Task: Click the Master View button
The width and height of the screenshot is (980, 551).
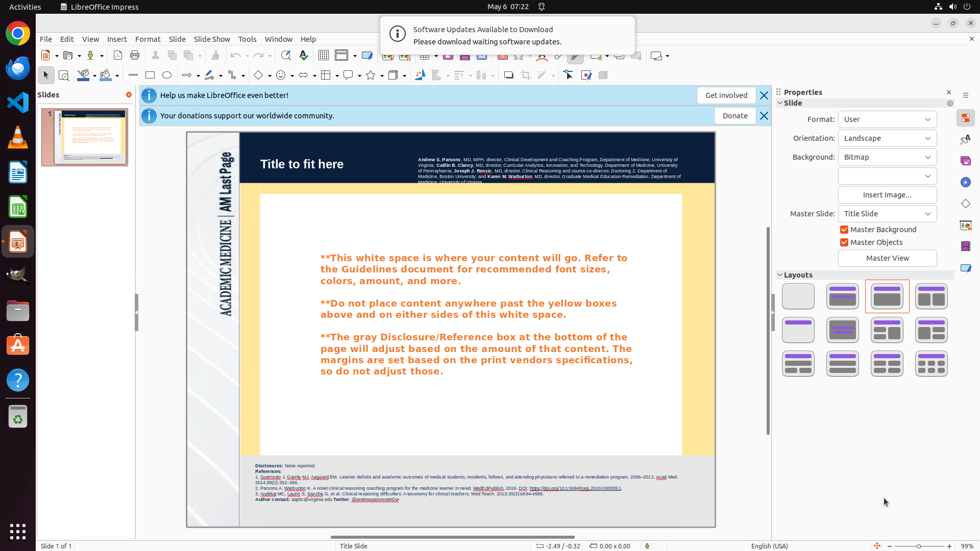Action: tap(887, 258)
